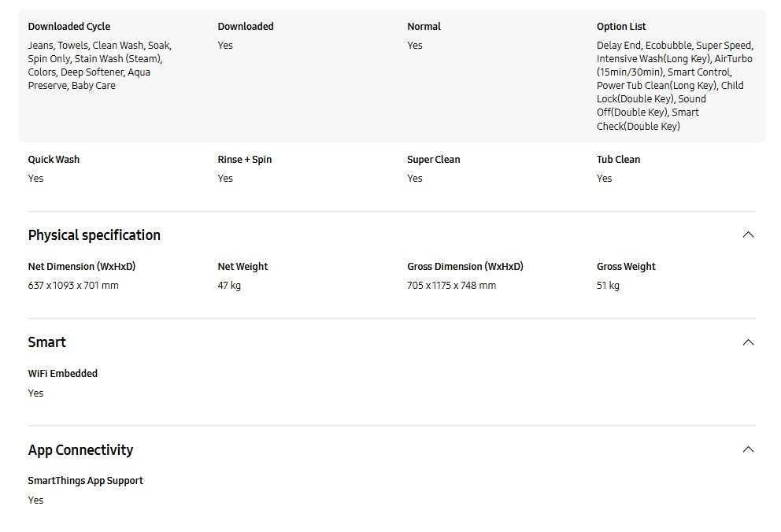Viewport: 781px width, 532px height.
Task: Select the Downloaded Cycle label
Action: 69,27
